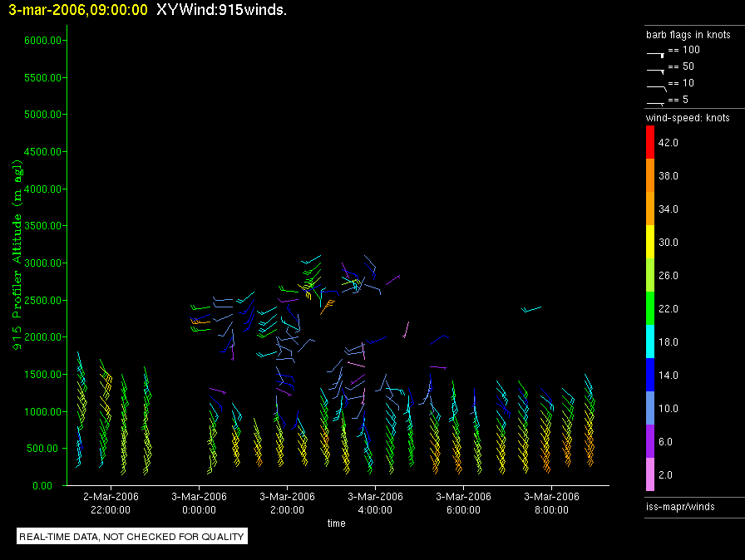This screenshot has width=745, height=560.
Task: Select the 10-knot barb legend symbol
Action: (656, 86)
